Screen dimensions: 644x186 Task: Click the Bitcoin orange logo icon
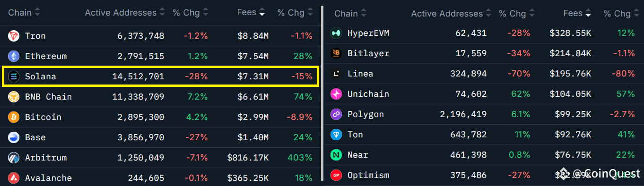click(x=13, y=117)
